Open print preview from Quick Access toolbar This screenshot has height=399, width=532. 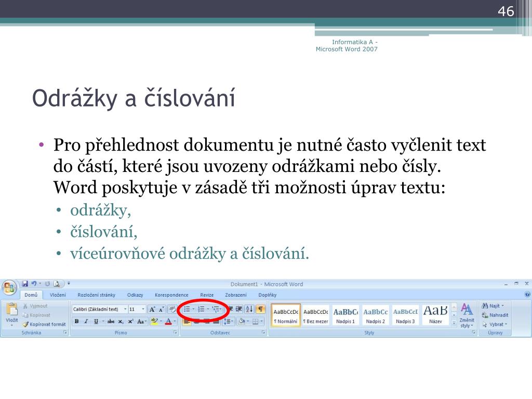pyautogui.click(x=57, y=284)
